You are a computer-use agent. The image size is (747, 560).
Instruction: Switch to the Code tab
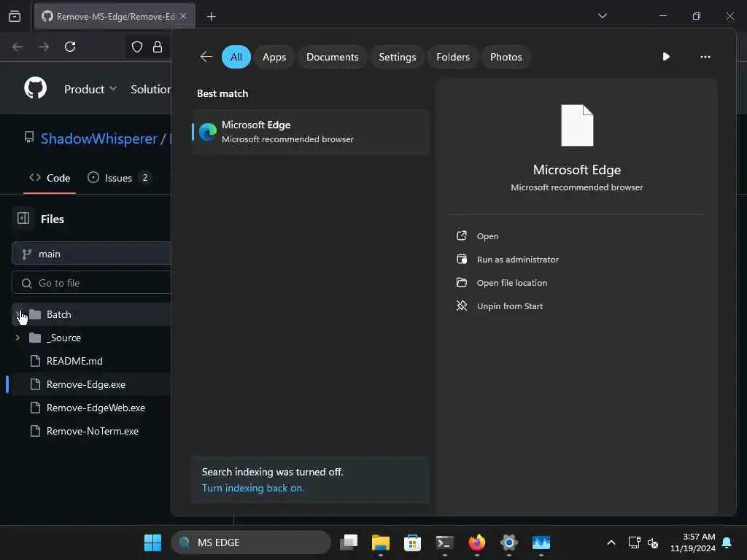click(50, 178)
